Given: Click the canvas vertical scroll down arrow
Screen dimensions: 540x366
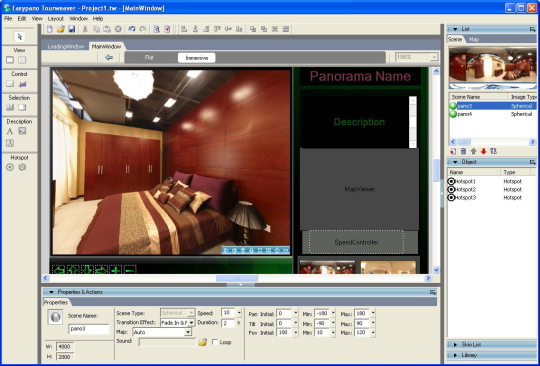Looking at the screenshot, I should click(x=436, y=270).
